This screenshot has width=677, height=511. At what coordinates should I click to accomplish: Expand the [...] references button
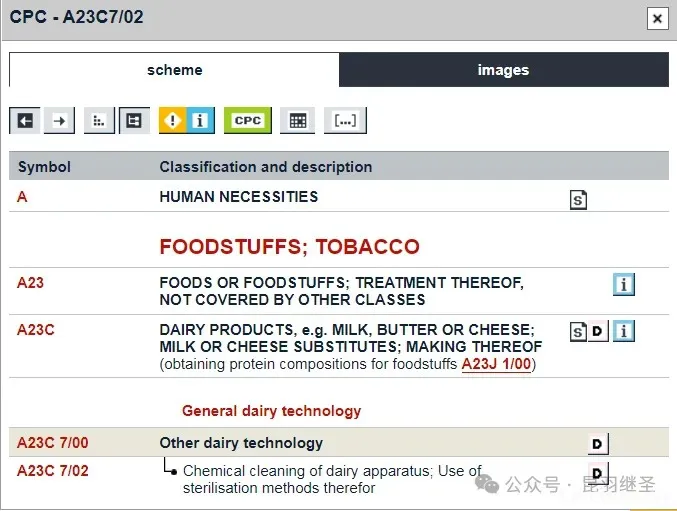coord(345,121)
